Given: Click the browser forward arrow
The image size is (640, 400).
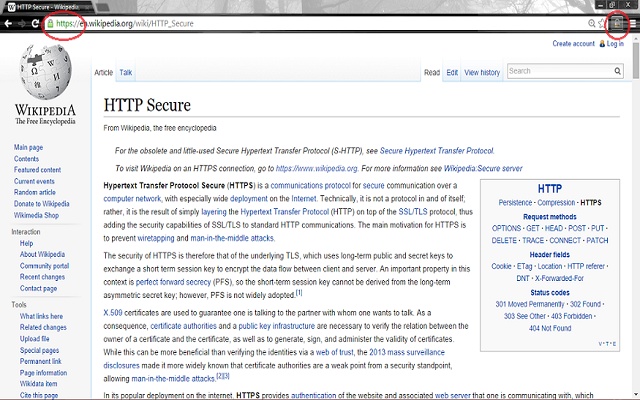Looking at the screenshot, I should (22, 23).
